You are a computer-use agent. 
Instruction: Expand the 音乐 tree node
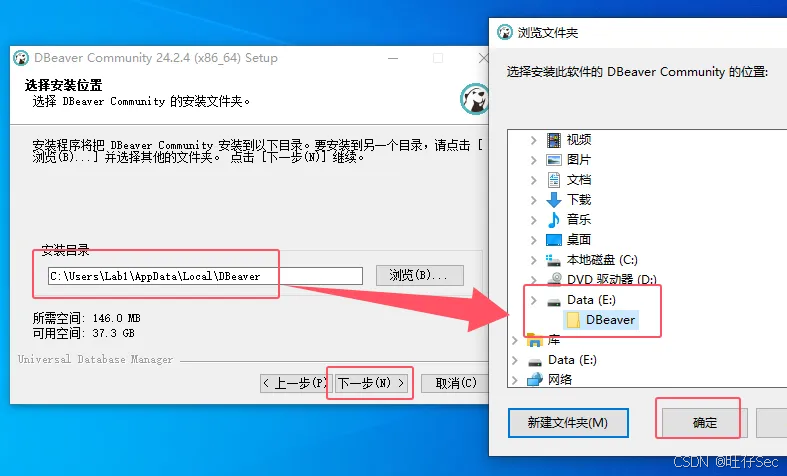(x=534, y=220)
